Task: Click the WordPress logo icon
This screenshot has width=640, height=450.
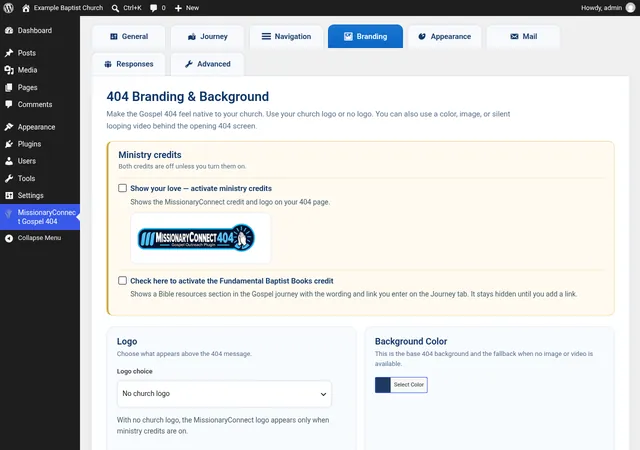Action: pyautogui.click(x=9, y=8)
